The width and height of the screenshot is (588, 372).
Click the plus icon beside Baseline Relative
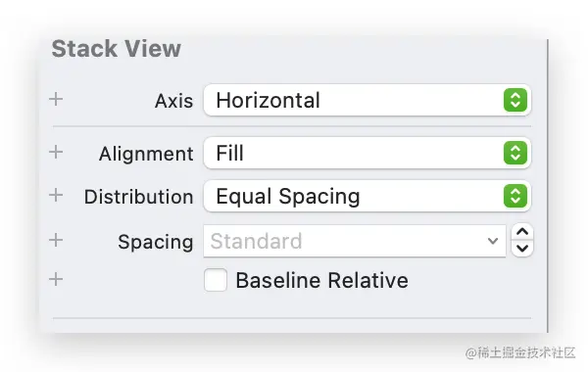[56, 279]
